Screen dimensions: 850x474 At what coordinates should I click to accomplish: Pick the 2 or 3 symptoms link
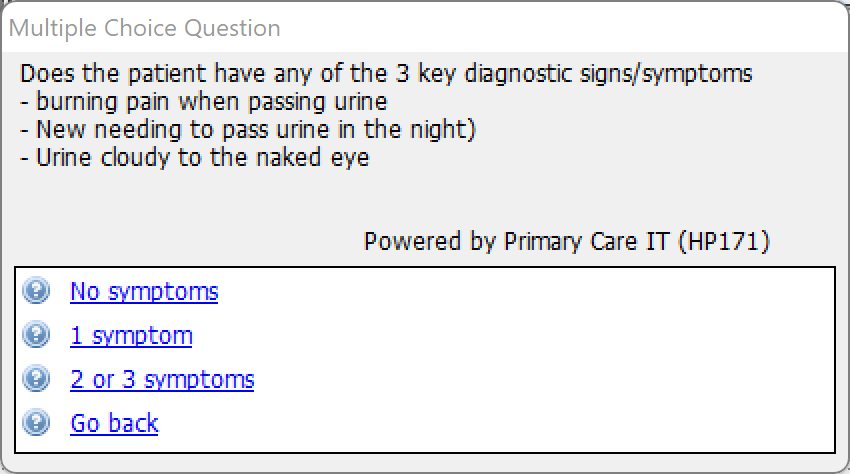[162, 380]
